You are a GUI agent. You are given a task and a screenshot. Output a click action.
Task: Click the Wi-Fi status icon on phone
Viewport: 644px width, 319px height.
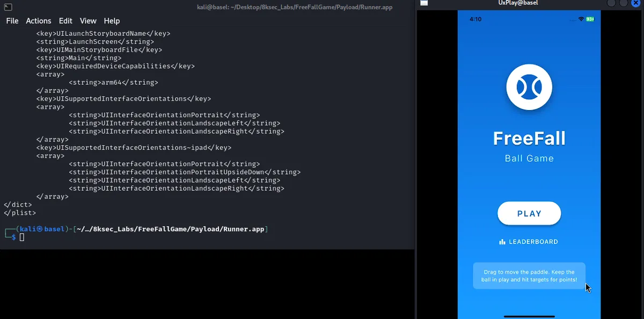tap(581, 19)
